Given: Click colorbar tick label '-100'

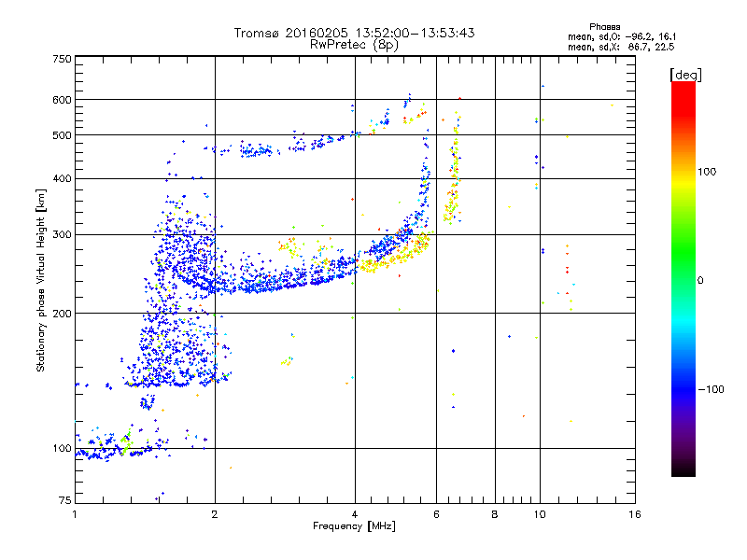Looking at the screenshot, I should [x=711, y=389].
